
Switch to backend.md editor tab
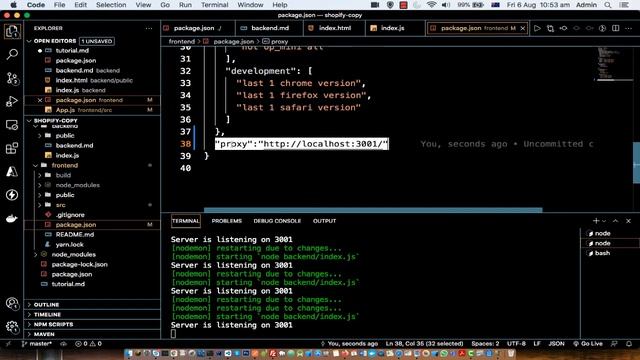click(x=269, y=28)
